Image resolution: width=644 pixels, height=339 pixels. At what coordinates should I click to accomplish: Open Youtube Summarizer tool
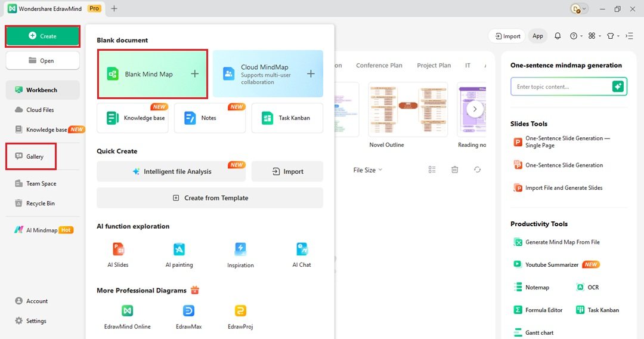tap(556, 264)
